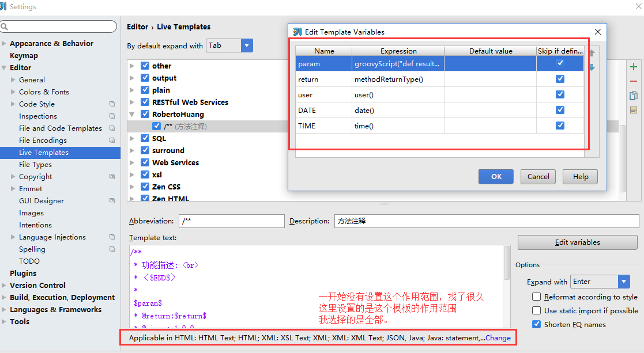Select the methodReturnType() expression cell

click(398, 79)
